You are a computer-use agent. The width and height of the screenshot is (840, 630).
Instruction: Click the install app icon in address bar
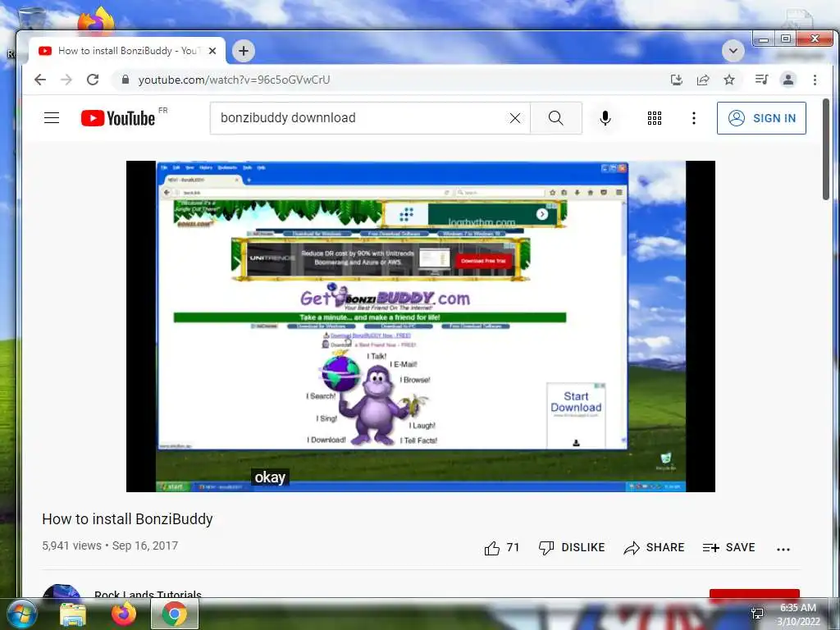[x=677, y=80]
